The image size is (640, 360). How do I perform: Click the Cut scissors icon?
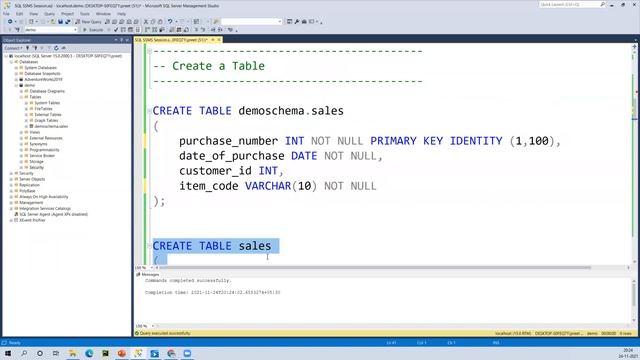point(146,22)
